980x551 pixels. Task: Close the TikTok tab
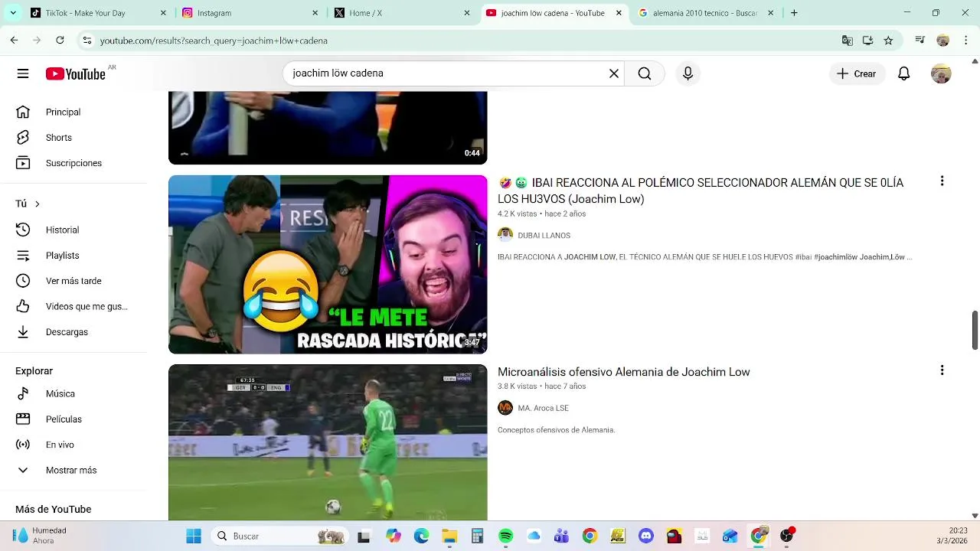pos(163,13)
